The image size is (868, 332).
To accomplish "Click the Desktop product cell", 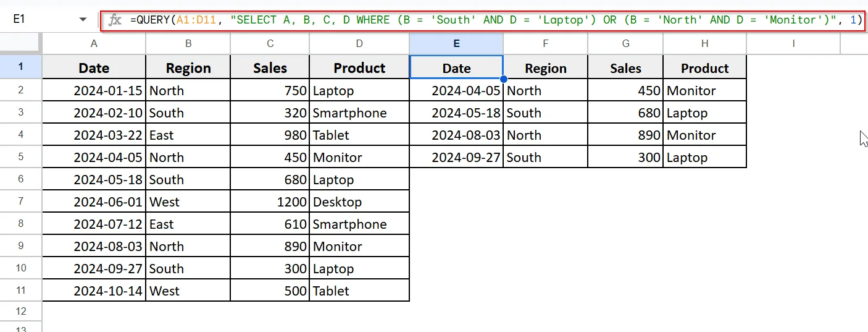I will (359, 202).
